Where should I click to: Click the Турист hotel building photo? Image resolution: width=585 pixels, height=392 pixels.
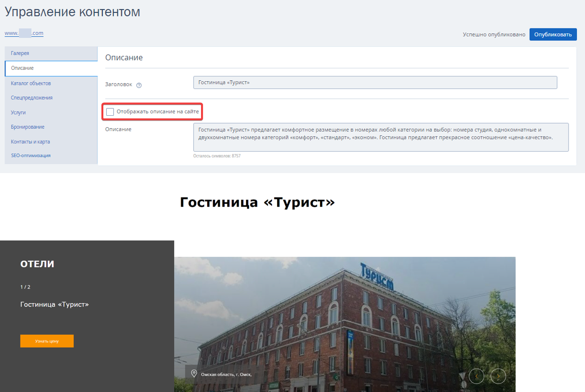click(x=345, y=324)
